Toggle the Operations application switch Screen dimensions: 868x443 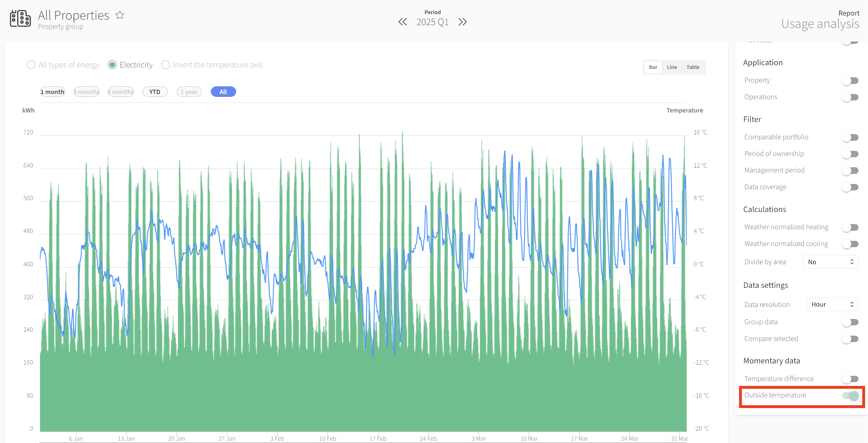tap(850, 97)
